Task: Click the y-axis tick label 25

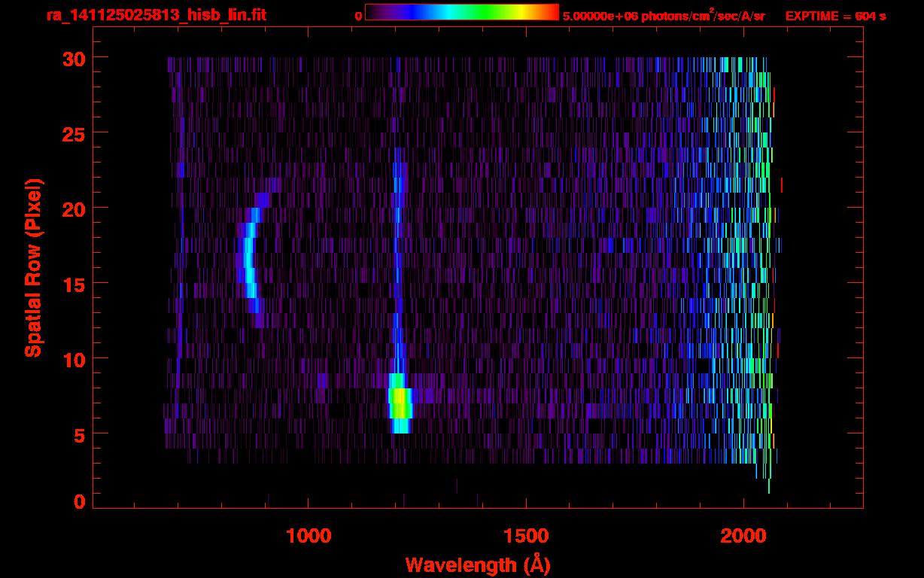Action: pyautogui.click(x=73, y=133)
